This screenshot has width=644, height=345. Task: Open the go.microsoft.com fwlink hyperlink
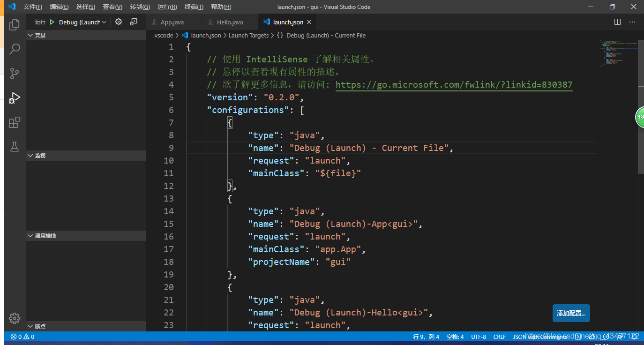click(453, 84)
